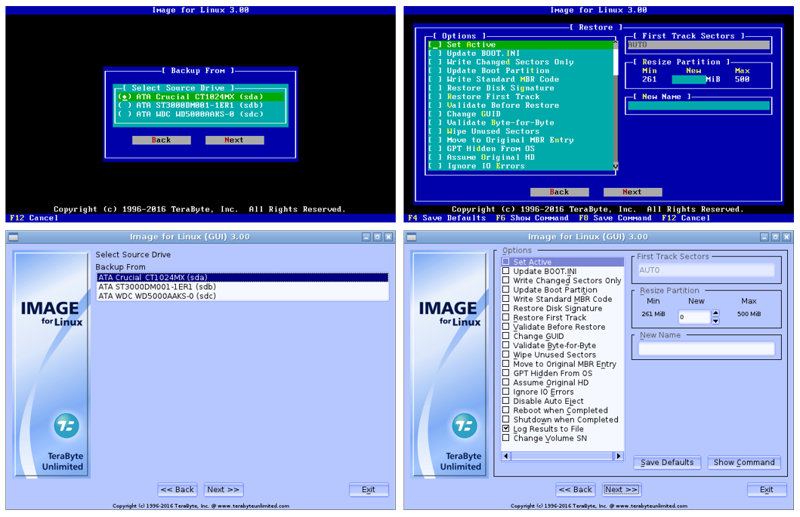
Task: Toggle Set Active checkbox in GUI Options
Action: pyautogui.click(x=506, y=261)
